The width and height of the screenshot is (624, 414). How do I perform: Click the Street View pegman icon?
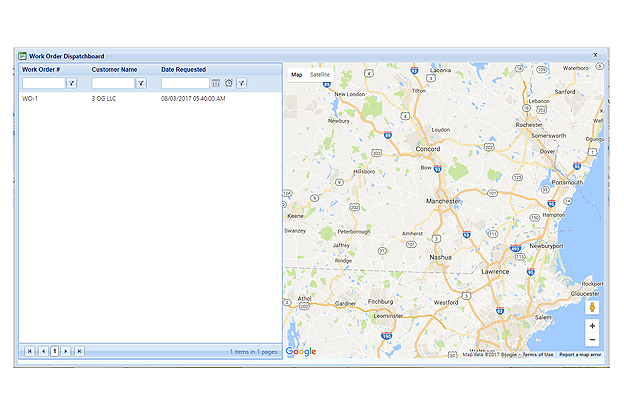[592, 304]
